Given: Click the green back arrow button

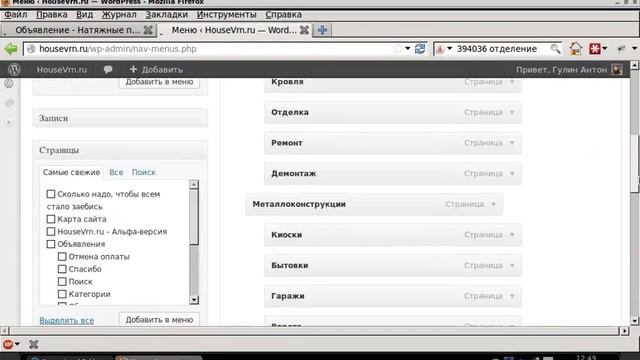Looking at the screenshot, I should (x=11, y=49).
